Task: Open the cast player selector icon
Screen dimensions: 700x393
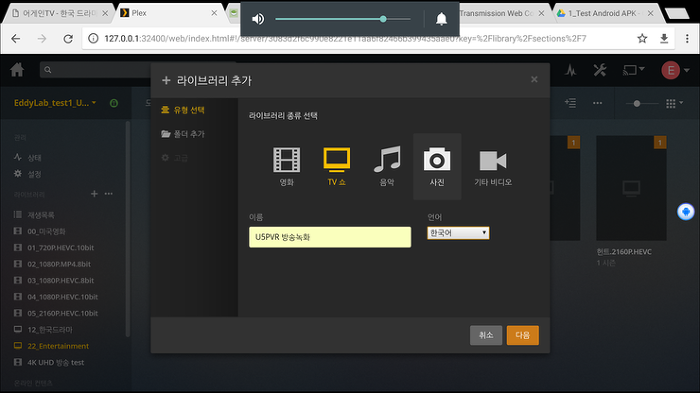Action: (633, 70)
